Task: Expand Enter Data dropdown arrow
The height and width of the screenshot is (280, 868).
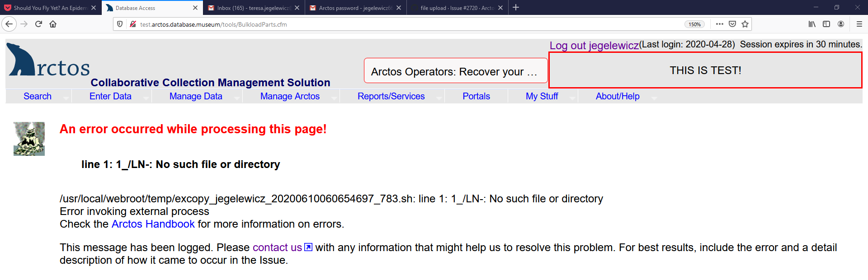Action: [146, 98]
